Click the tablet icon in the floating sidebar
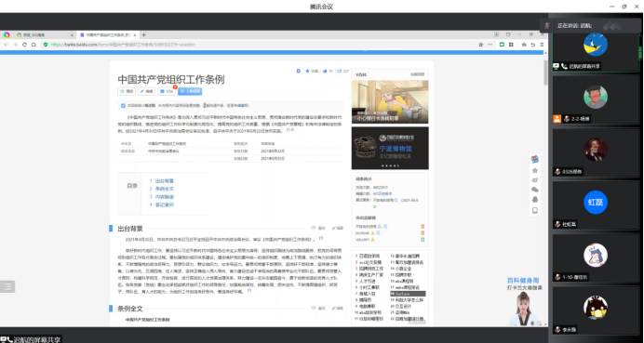The width and height of the screenshot is (644, 343). (535, 210)
